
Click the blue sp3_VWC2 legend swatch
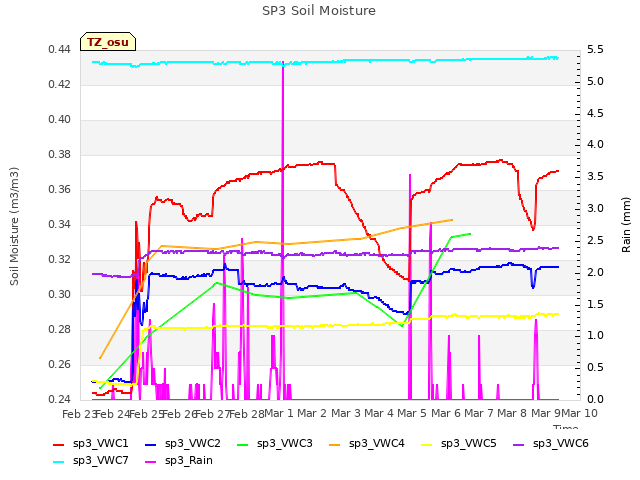[x=151, y=444]
